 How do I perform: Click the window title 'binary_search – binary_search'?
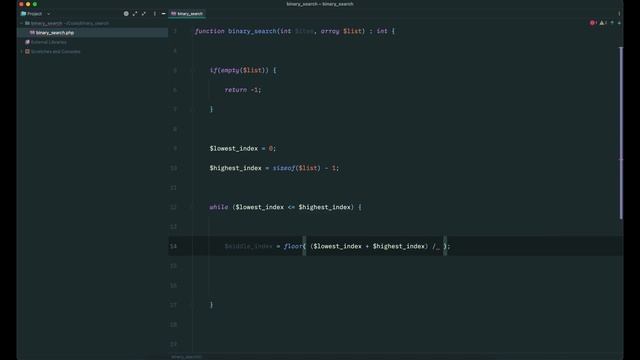click(320, 4)
